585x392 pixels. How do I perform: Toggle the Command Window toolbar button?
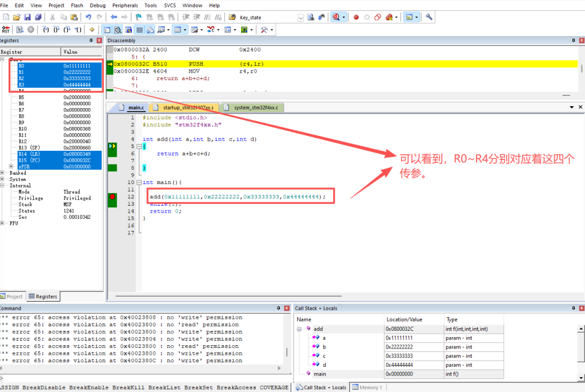[107, 29]
